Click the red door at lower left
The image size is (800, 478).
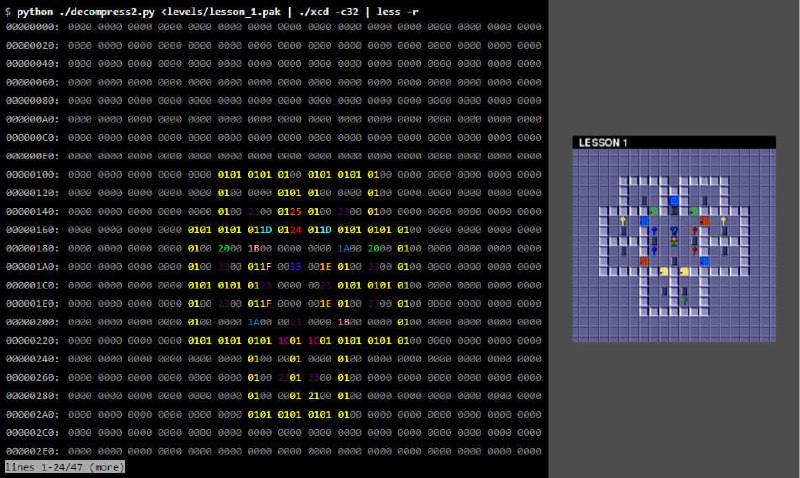click(644, 261)
